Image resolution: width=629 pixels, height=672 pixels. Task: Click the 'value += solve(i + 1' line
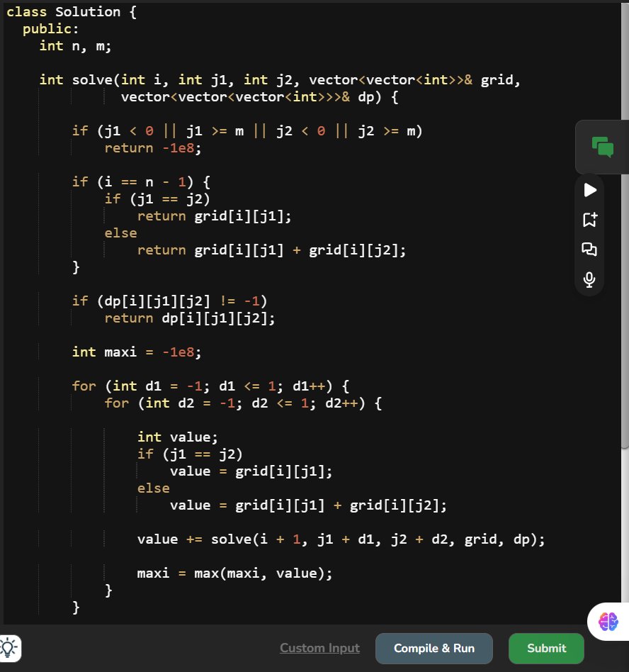(341, 539)
